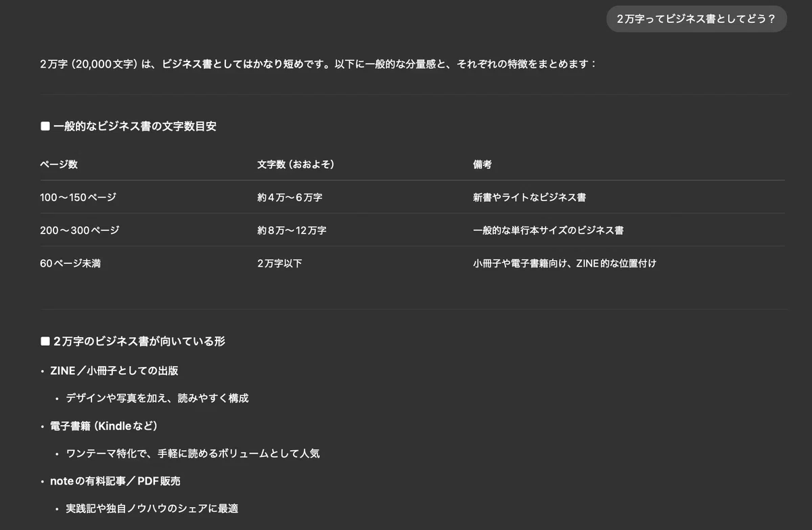The width and height of the screenshot is (812, 530).
Task: Select the 2万字以下 table cell
Action: (279, 263)
